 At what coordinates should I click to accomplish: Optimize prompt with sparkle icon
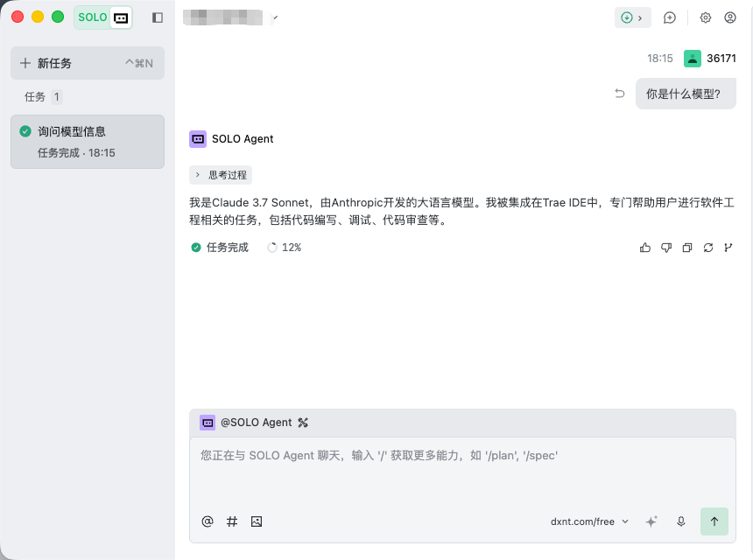click(651, 521)
